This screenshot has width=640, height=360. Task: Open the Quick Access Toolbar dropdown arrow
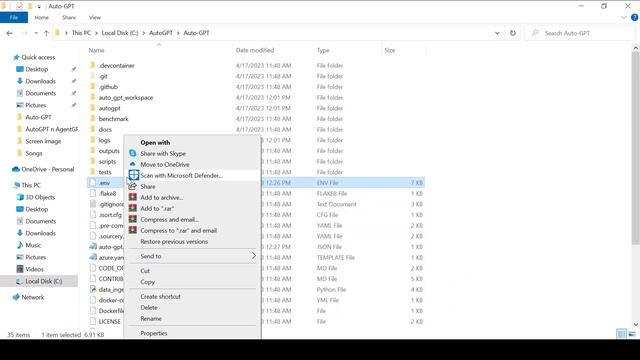click(x=39, y=7)
